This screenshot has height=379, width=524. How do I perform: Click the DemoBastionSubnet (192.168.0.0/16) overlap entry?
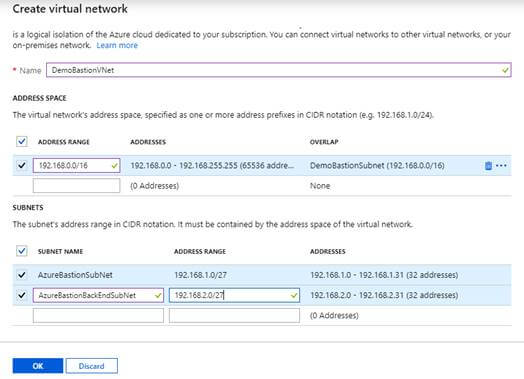(x=377, y=165)
